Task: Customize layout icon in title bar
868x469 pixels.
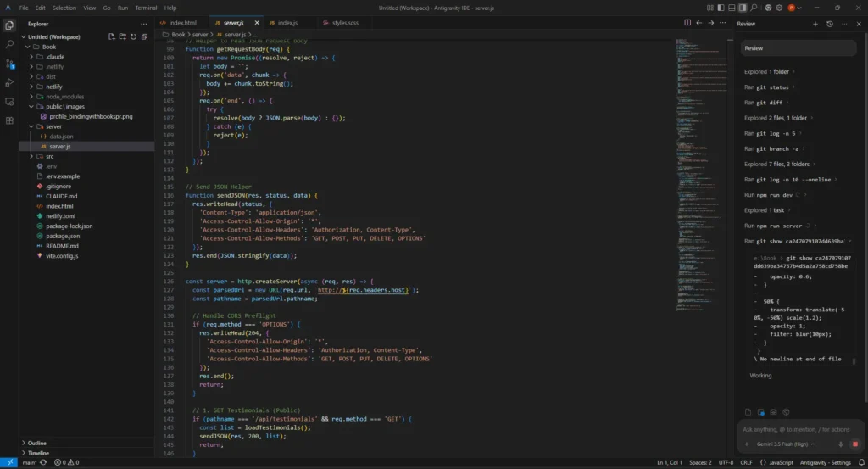Action: (710, 8)
